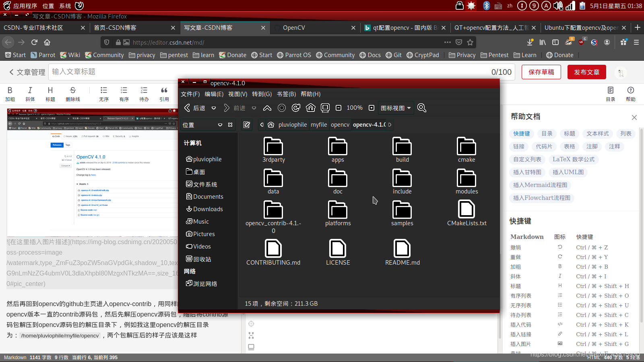The image size is (644, 362).
Task: Select the cmake folder
Action: pyautogui.click(x=466, y=150)
